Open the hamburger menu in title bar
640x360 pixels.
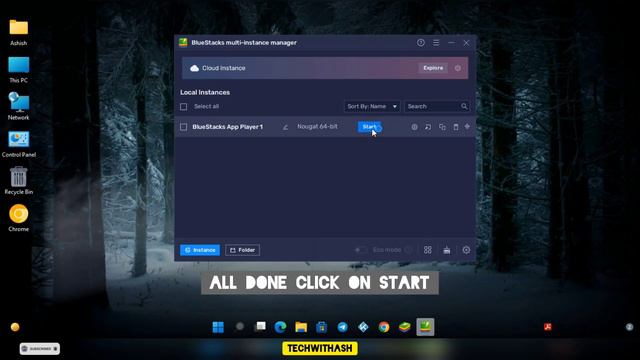tap(436, 43)
